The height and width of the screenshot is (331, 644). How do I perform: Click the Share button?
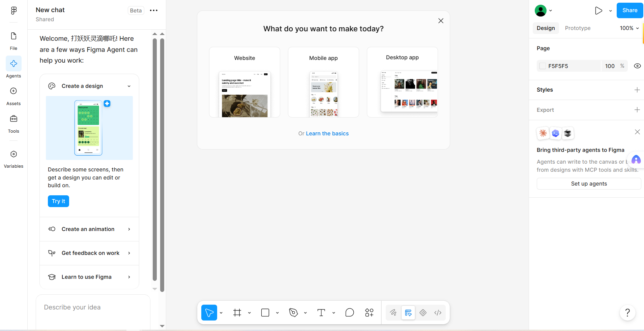click(630, 10)
